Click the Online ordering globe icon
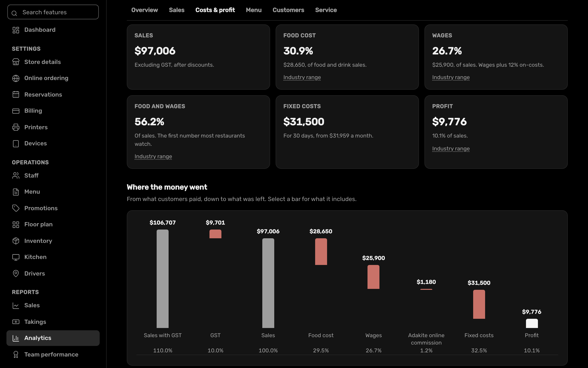588x368 pixels. click(16, 78)
